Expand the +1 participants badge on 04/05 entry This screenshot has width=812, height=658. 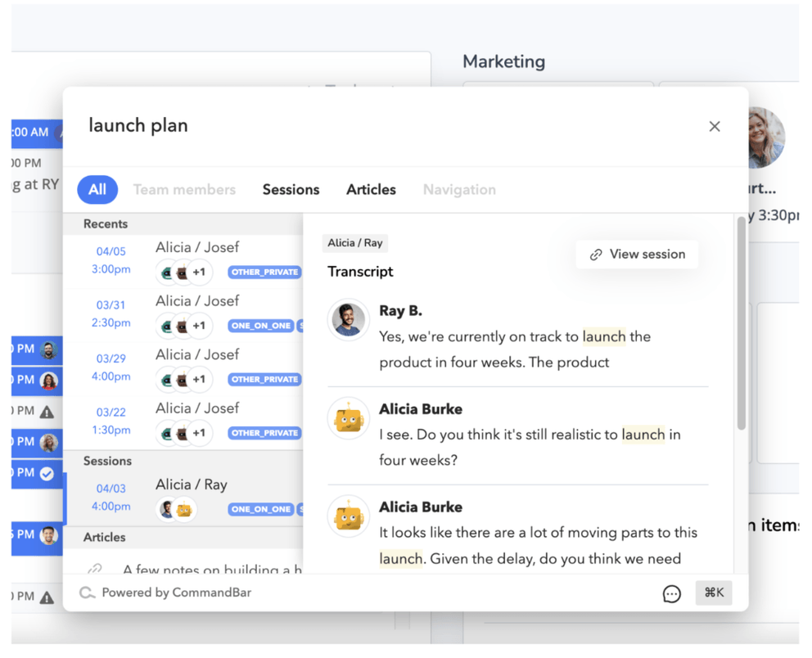pyautogui.click(x=200, y=272)
